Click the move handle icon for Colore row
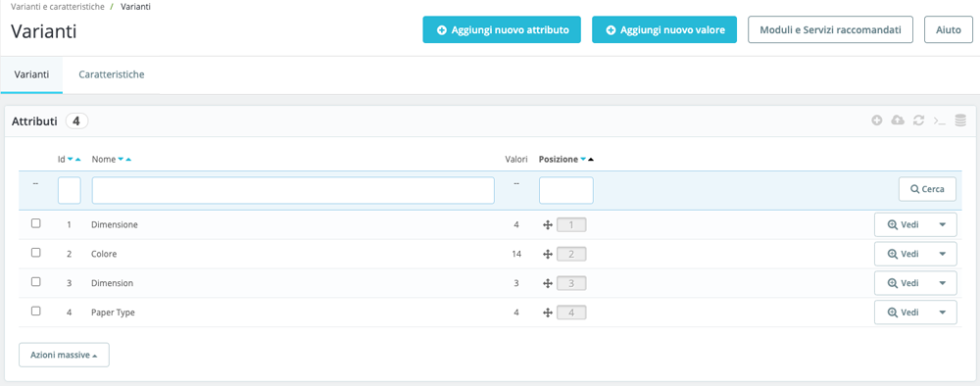The image size is (980, 386). (x=547, y=254)
